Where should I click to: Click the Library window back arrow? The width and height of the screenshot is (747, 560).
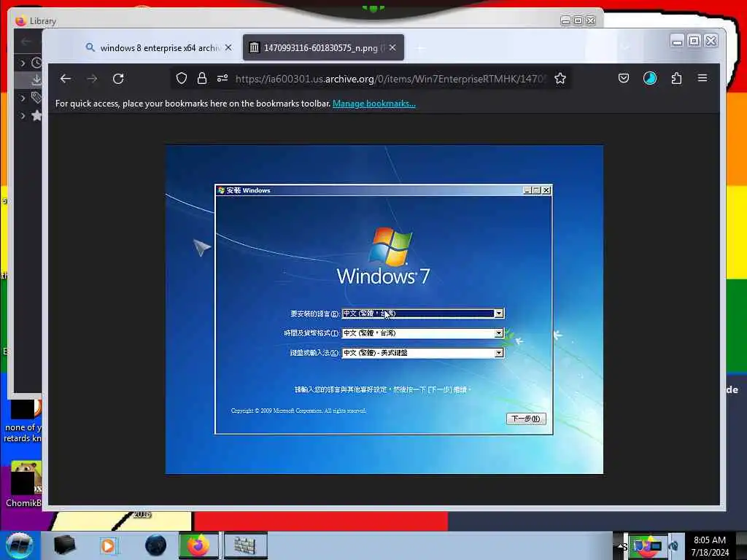click(x=26, y=42)
